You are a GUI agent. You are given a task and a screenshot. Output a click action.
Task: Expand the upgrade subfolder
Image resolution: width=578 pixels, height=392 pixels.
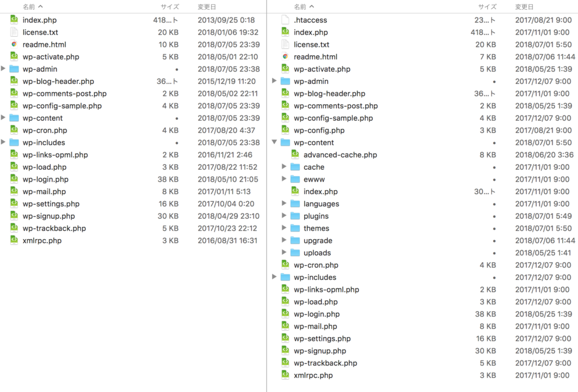[x=284, y=240]
